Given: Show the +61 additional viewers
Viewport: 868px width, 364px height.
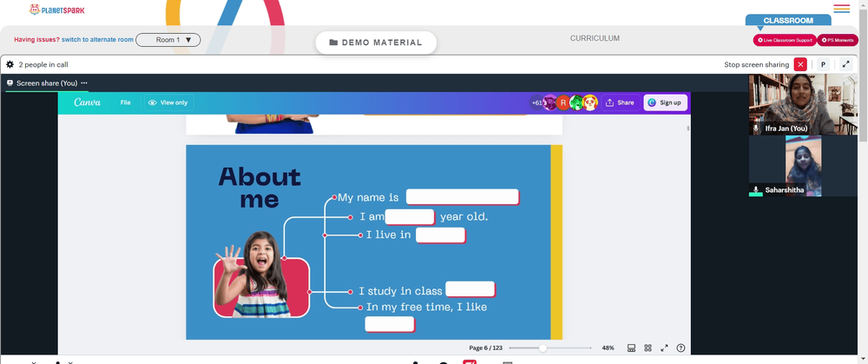Looking at the screenshot, I should pos(536,103).
